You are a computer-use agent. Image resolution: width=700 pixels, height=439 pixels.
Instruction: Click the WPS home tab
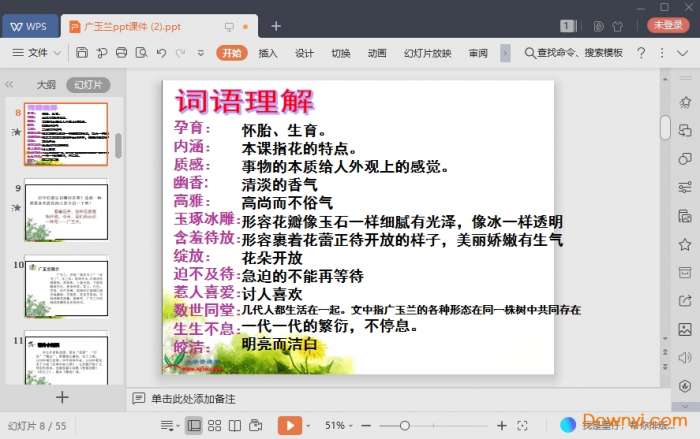coord(29,26)
